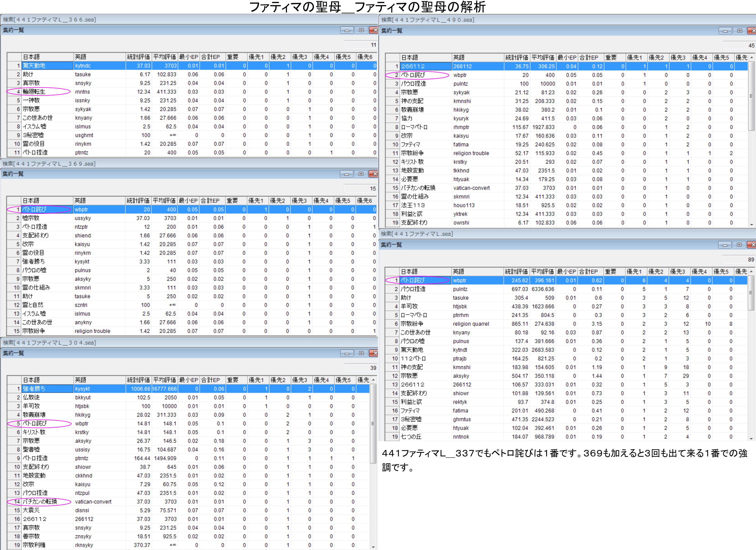Sort 304.sea table by 合計EP column
This screenshot has height=550, width=756.
point(212,380)
